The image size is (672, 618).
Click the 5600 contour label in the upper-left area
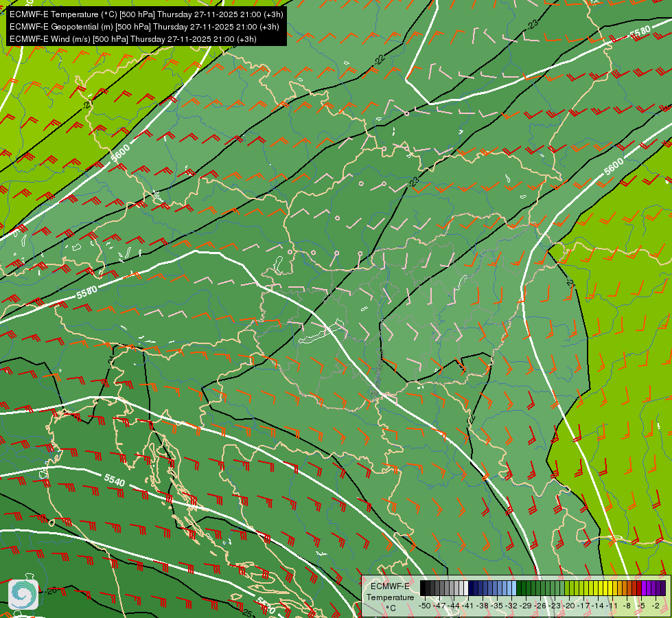[120, 153]
